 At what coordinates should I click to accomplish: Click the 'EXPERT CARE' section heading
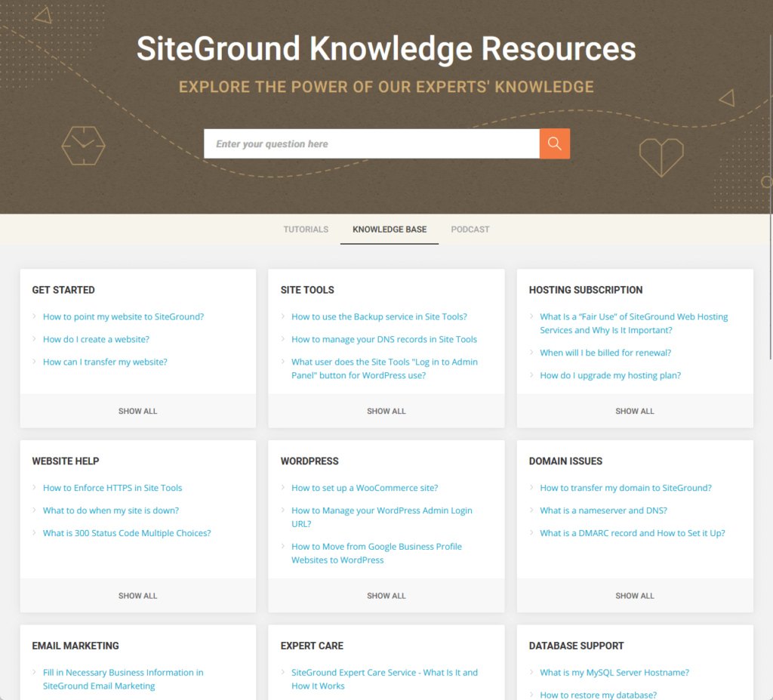[x=312, y=646]
